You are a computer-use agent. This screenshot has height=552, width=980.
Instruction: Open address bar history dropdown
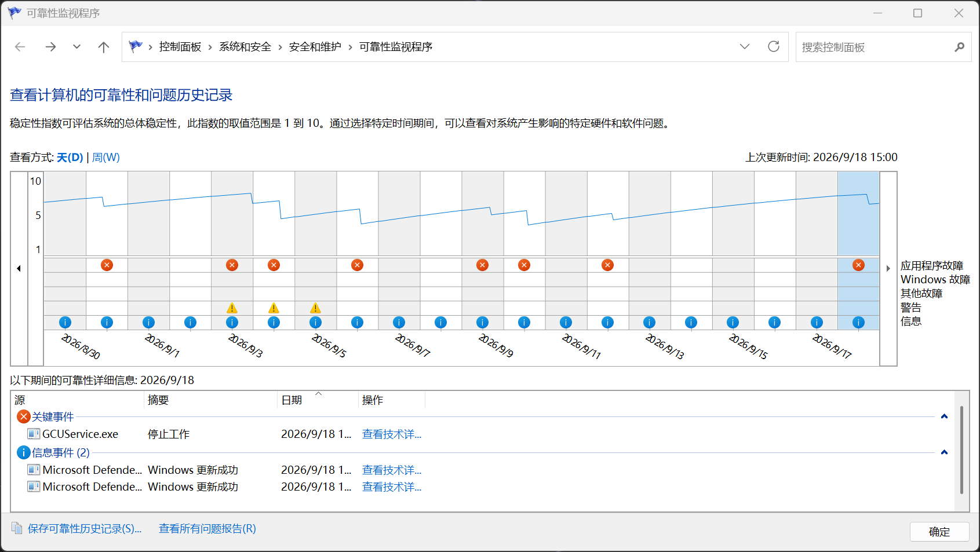[745, 46]
